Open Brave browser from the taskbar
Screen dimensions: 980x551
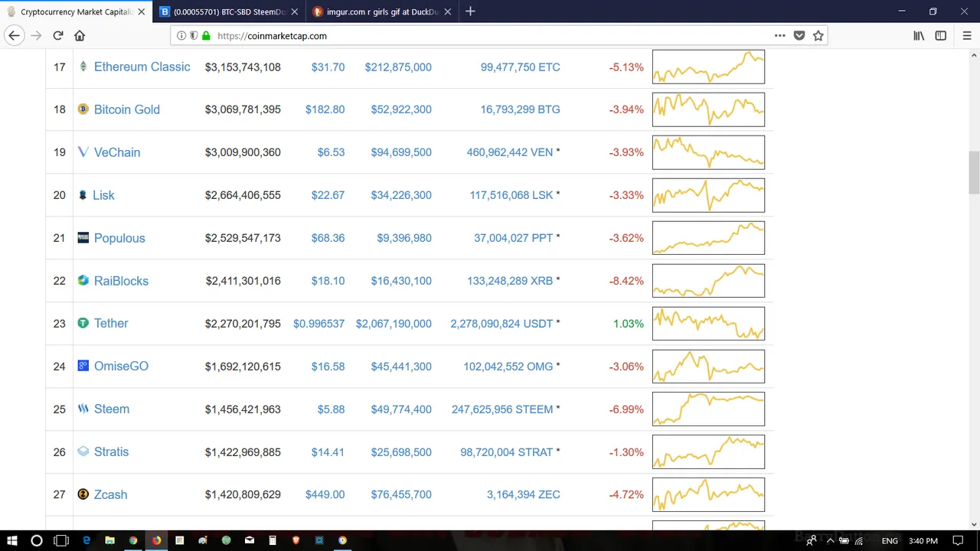[296, 540]
